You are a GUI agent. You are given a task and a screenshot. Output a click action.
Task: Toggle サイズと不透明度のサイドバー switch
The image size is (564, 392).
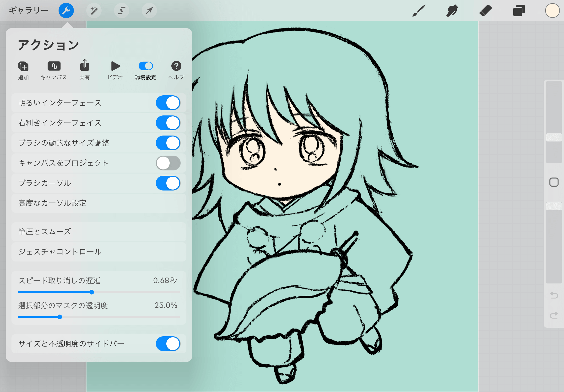tap(168, 344)
